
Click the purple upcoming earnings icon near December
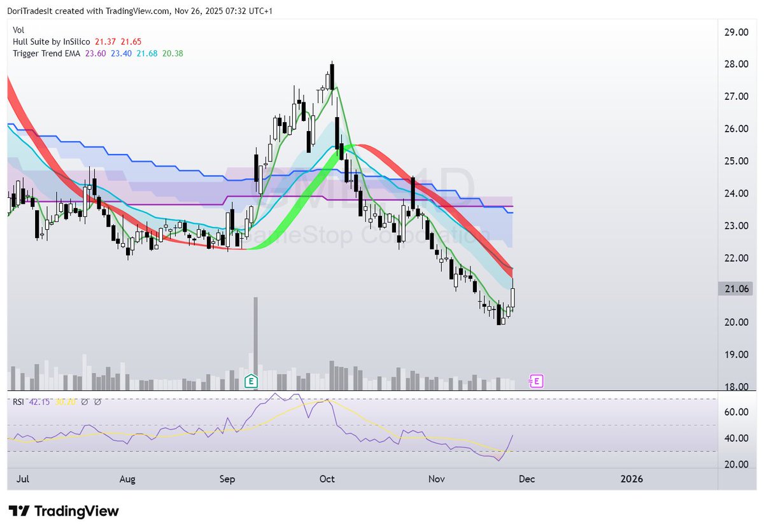[535, 381]
